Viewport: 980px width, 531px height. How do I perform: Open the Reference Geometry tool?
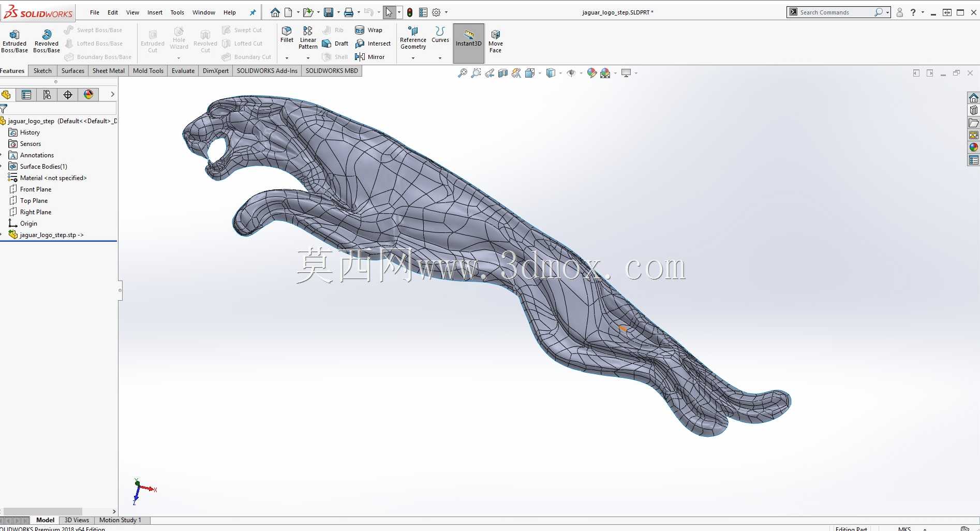coord(413,38)
